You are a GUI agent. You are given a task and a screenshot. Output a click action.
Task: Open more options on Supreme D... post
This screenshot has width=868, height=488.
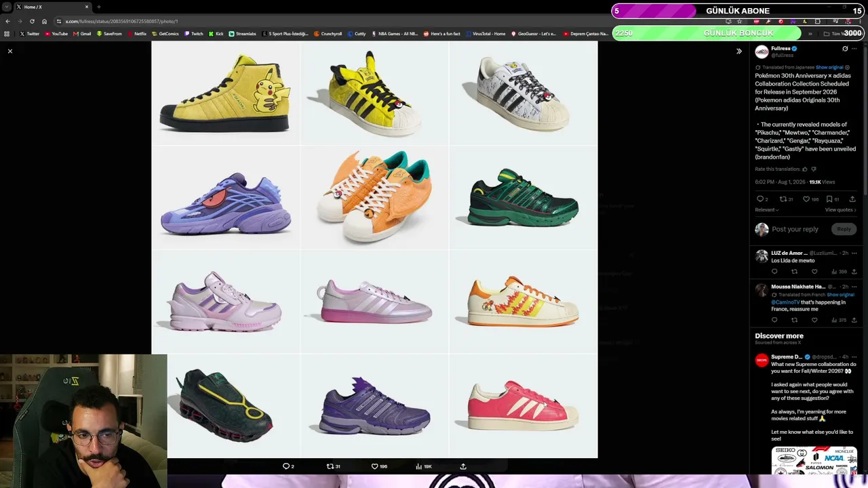pos(854,357)
